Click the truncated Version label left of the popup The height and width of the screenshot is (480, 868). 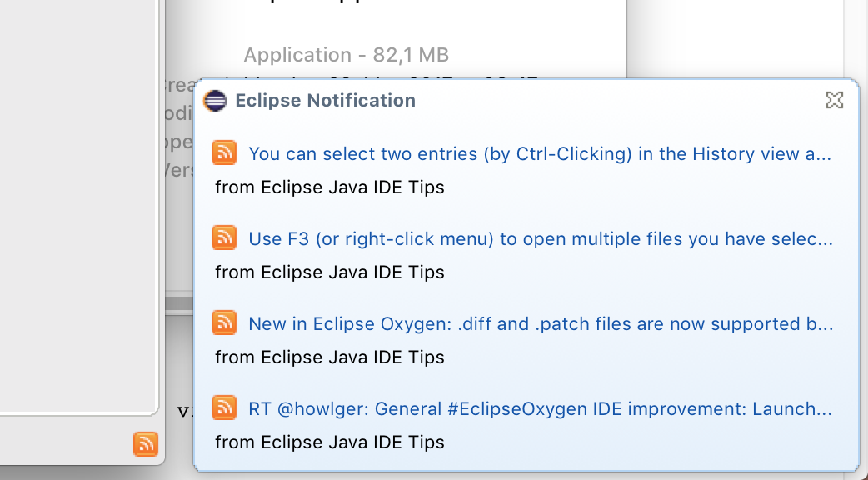coord(180,169)
